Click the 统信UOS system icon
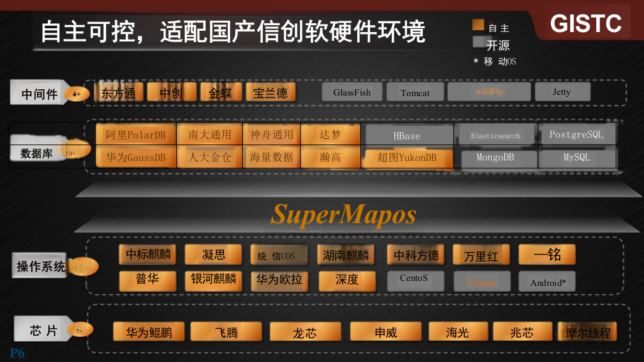Image resolution: width=644 pixels, height=362 pixels. (x=280, y=254)
